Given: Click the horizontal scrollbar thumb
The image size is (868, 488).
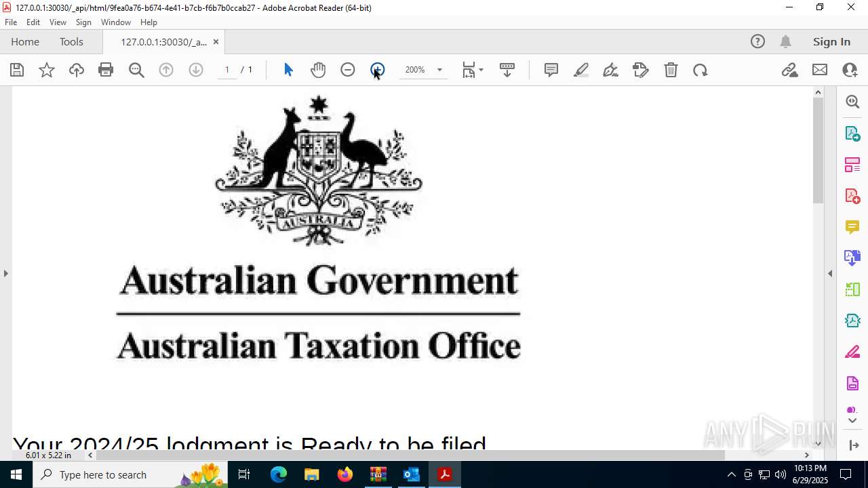Looking at the screenshot, I should (x=410, y=455).
